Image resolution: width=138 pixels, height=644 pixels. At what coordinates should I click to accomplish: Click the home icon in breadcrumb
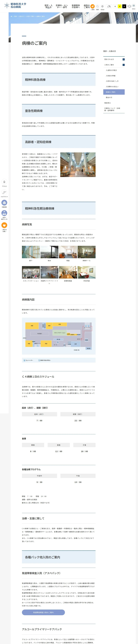11,16
